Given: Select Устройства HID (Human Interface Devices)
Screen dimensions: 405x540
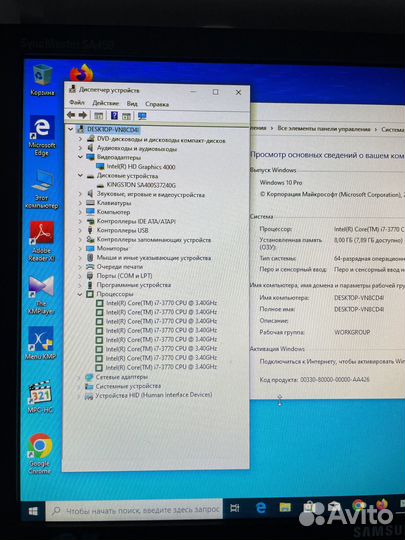Looking at the screenshot, I should coord(154,395).
